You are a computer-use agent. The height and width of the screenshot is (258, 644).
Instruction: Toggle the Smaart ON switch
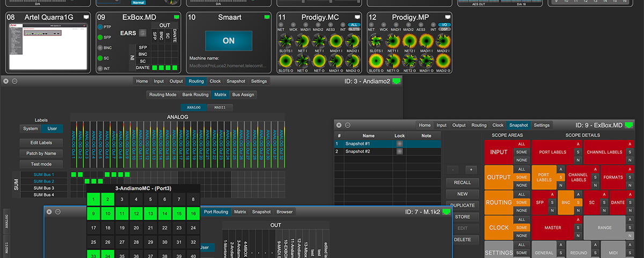coord(229,41)
